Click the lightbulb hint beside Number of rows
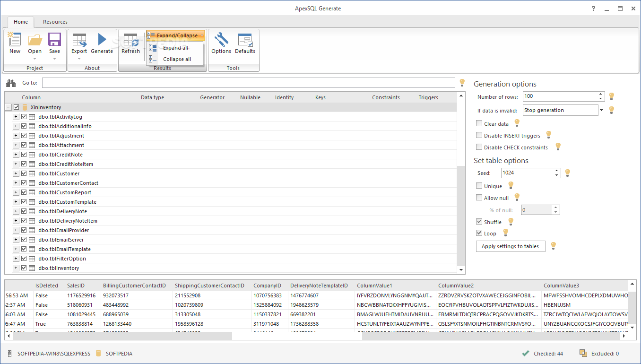Viewport: 641px width, 364px height. click(611, 96)
